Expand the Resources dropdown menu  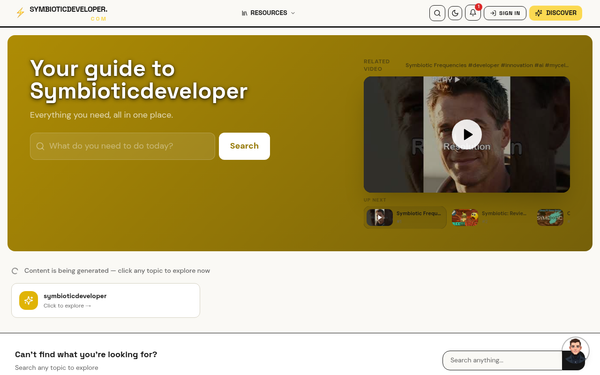click(x=268, y=13)
